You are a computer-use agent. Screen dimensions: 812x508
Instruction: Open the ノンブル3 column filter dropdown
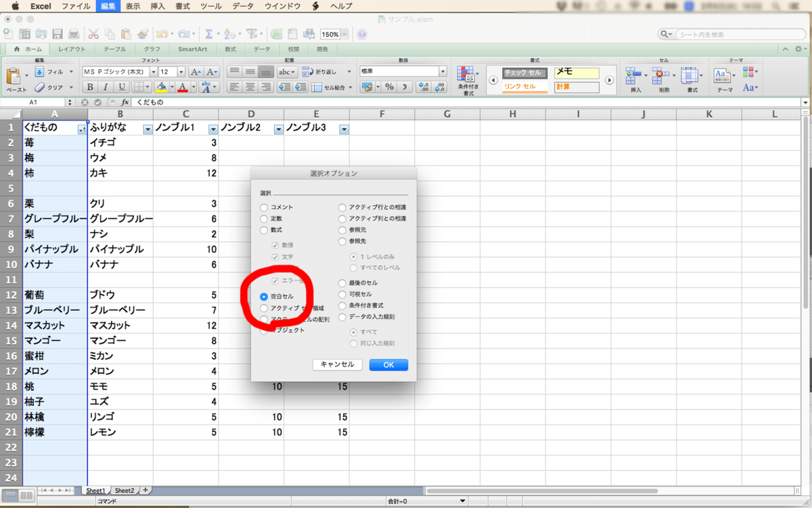[x=344, y=129]
